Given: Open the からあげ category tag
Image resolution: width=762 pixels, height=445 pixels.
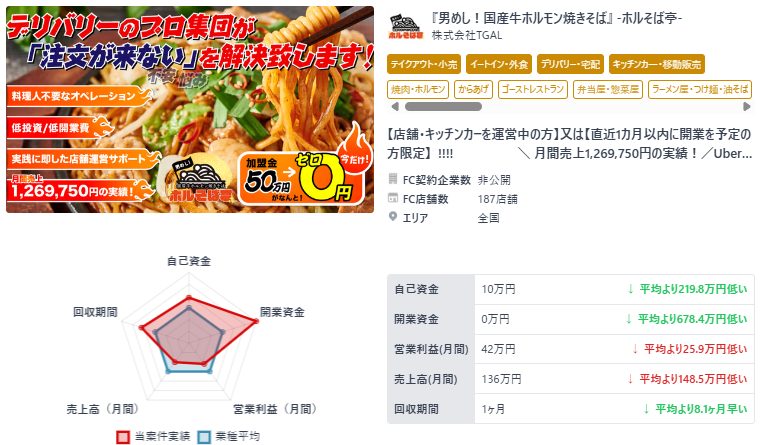Looking at the screenshot, I should (x=473, y=89).
